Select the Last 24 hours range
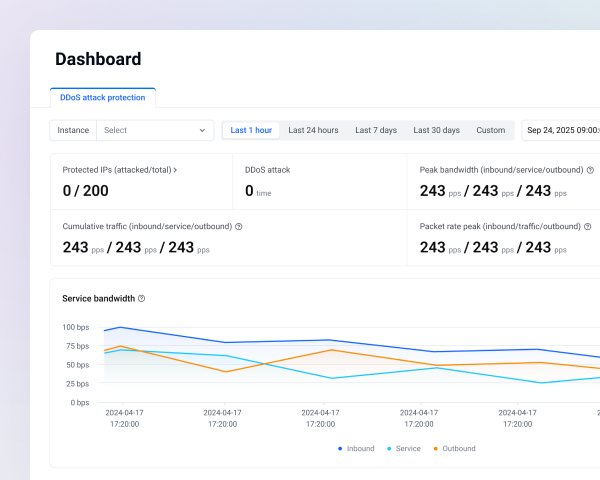 point(313,130)
